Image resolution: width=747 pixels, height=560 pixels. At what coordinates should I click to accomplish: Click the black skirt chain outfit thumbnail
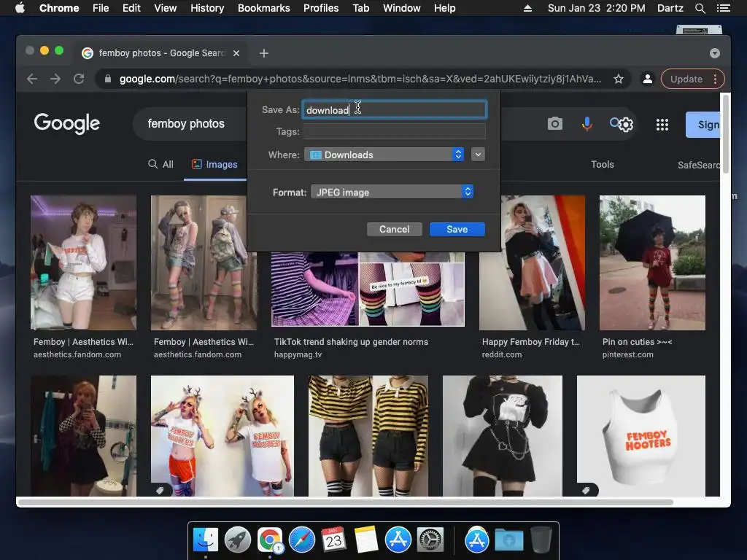click(502, 436)
